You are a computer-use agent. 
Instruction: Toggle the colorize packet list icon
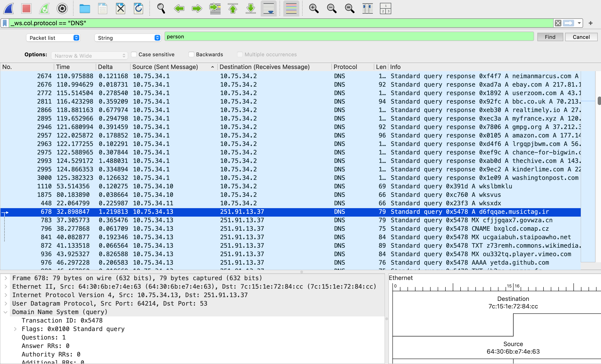tap(291, 8)
